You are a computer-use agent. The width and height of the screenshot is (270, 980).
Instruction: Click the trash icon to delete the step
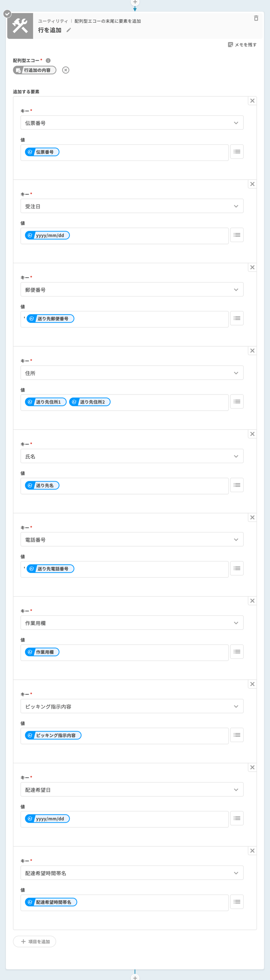256,18
